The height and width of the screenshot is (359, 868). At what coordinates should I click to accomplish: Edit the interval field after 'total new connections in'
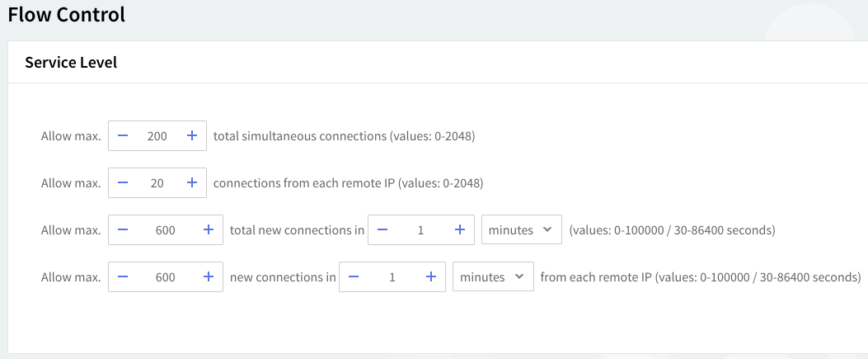click(x=420, y=230)
